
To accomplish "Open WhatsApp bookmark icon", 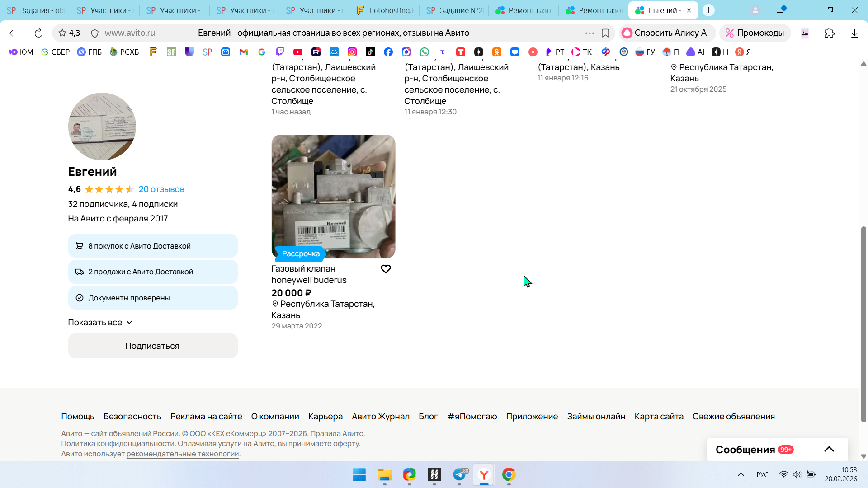I will [424, 52].
